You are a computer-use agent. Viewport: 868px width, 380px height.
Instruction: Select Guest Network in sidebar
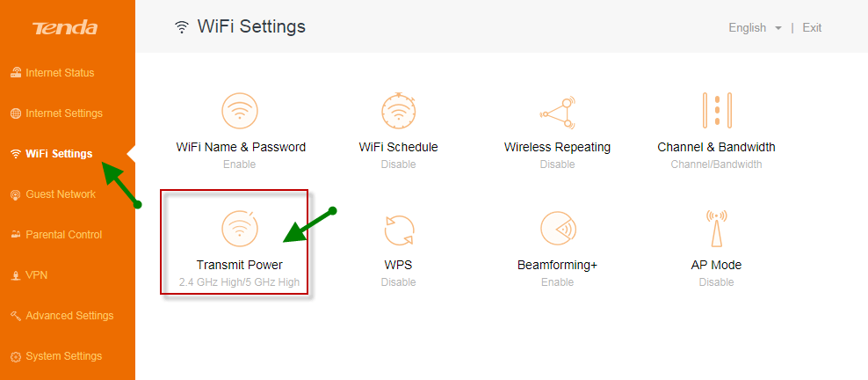click(x=53, y=194)
